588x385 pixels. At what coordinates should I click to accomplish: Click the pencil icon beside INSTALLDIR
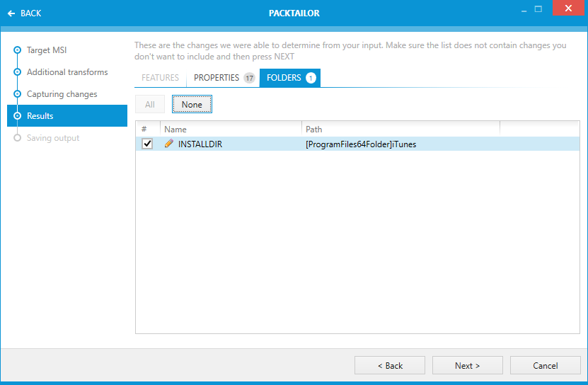tap(168, 144)
